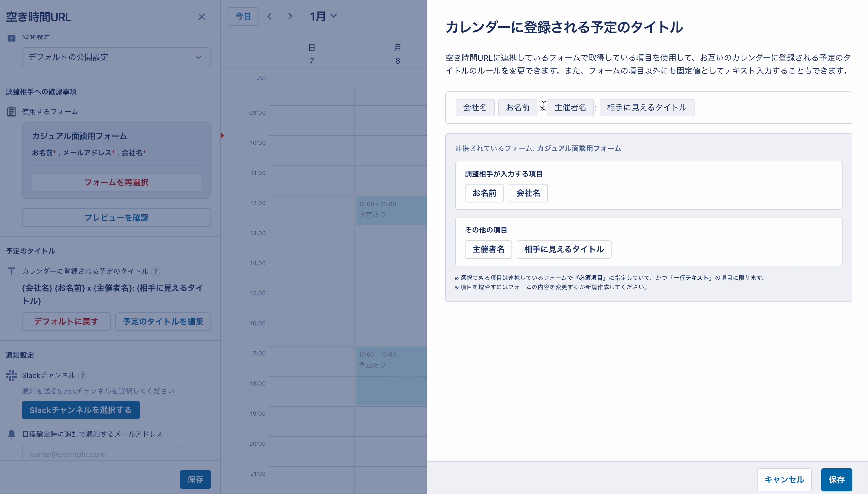This screenshot has width=868, height=494.
Task: Click the 今日 button
Action: coord(243,16)
